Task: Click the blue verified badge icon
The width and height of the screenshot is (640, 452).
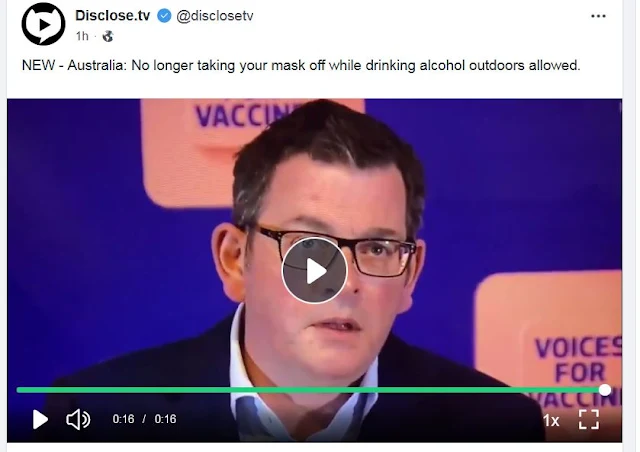Action: pos(164,16)
